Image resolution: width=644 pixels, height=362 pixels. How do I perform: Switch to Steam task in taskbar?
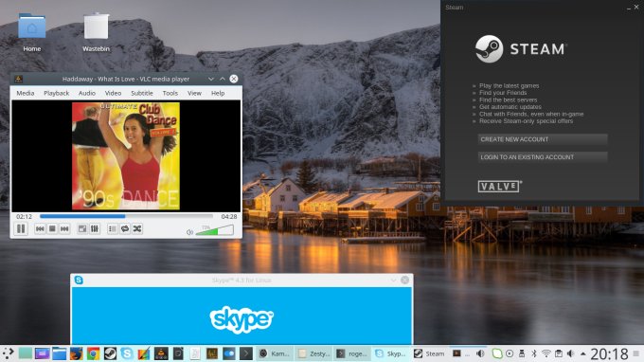[430, 353]
